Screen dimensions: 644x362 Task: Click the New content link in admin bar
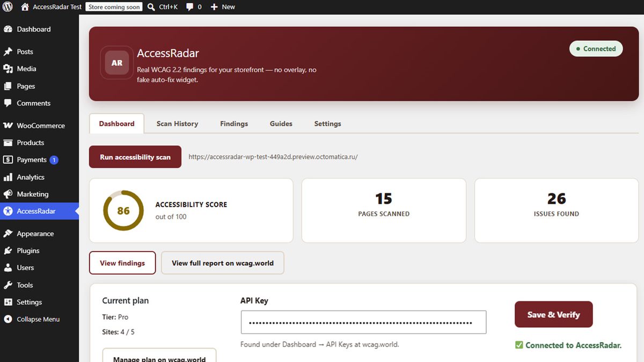pyautogui.click(x=229, y=7)
